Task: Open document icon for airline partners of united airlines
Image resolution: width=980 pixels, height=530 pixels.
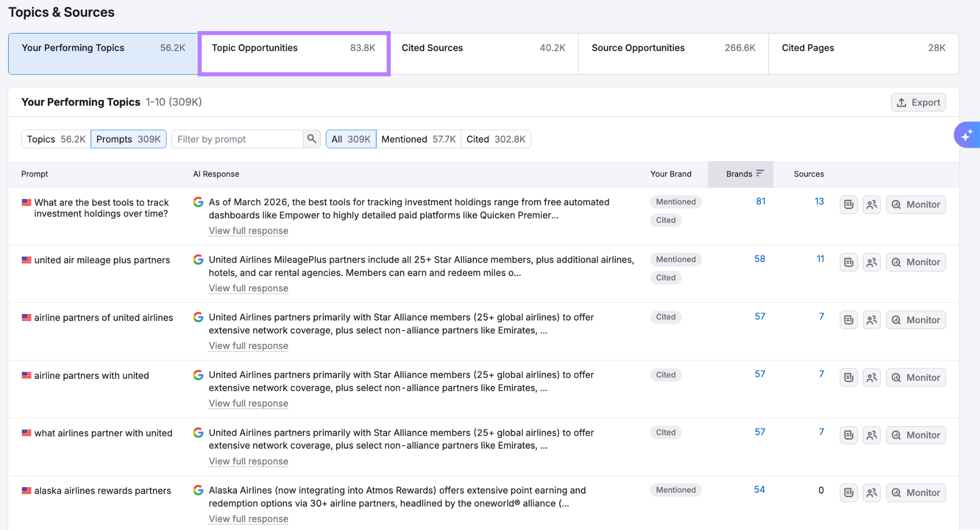Action: (x=849, y=320)
